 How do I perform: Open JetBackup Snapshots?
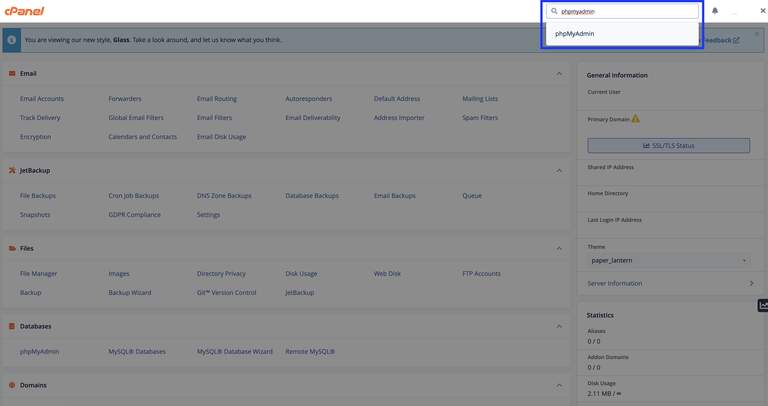tap(35, 215)
